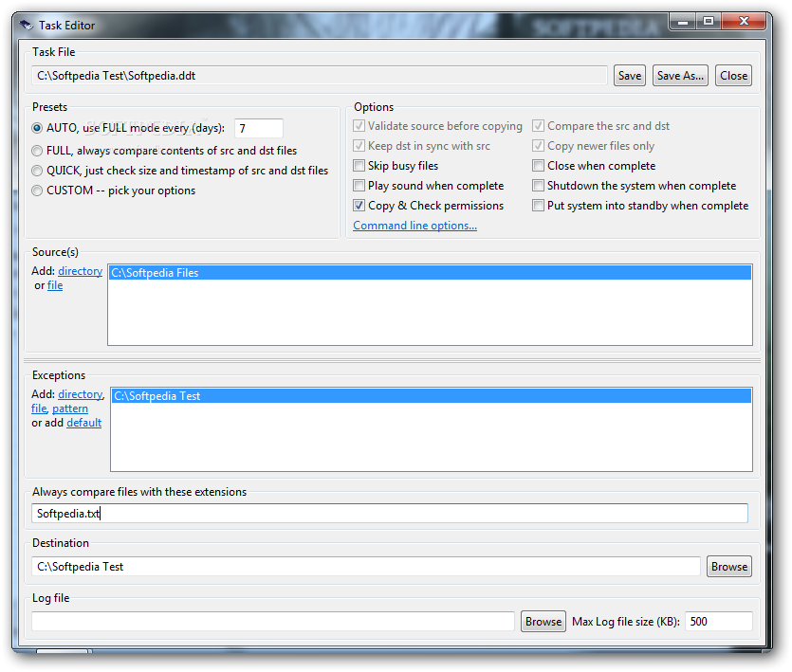
Task: Open Save As dialog
Action: point(680,76)
